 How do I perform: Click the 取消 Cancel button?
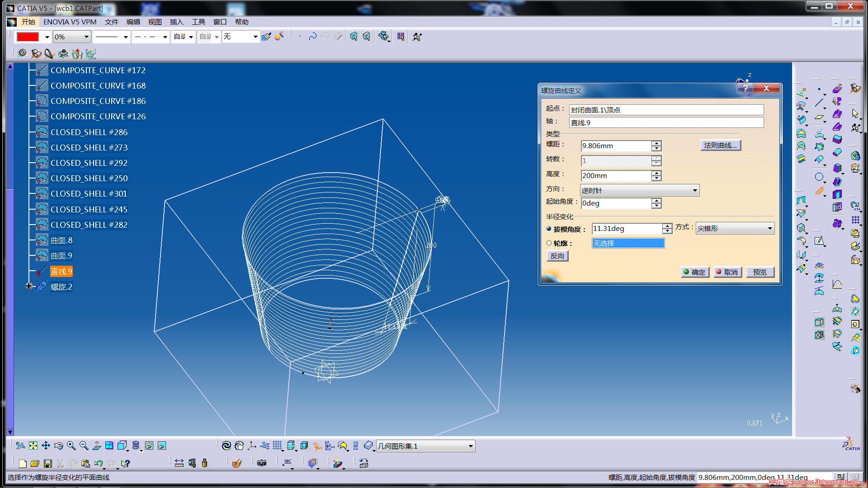(727, 272)
